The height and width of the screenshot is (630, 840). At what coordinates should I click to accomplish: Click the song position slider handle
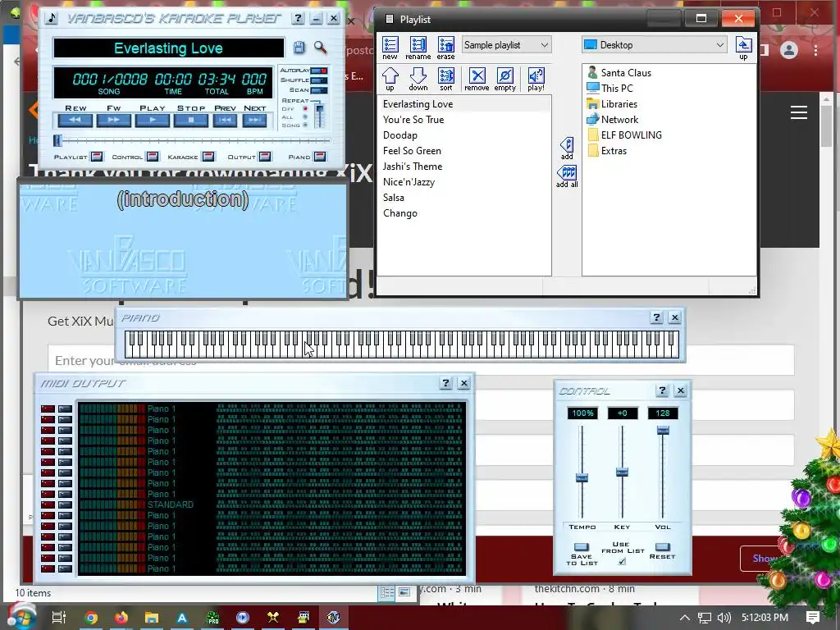[x=58, y=140]
